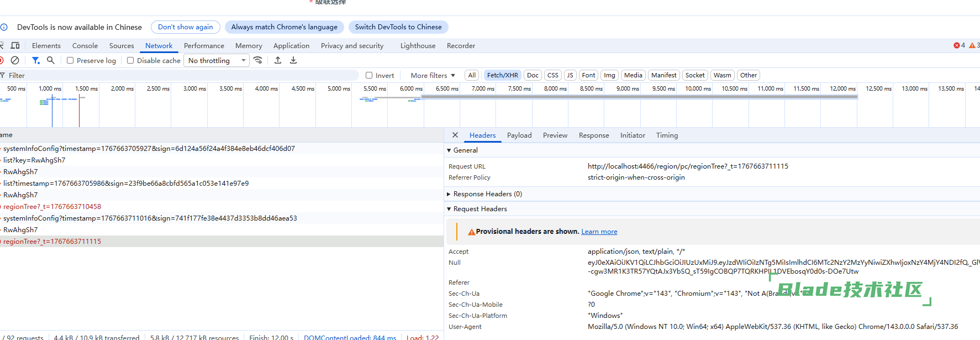Screen dimensions: 980x340
Task: Toggle the network filter funnel icon
Action: [x=35, y=60]
